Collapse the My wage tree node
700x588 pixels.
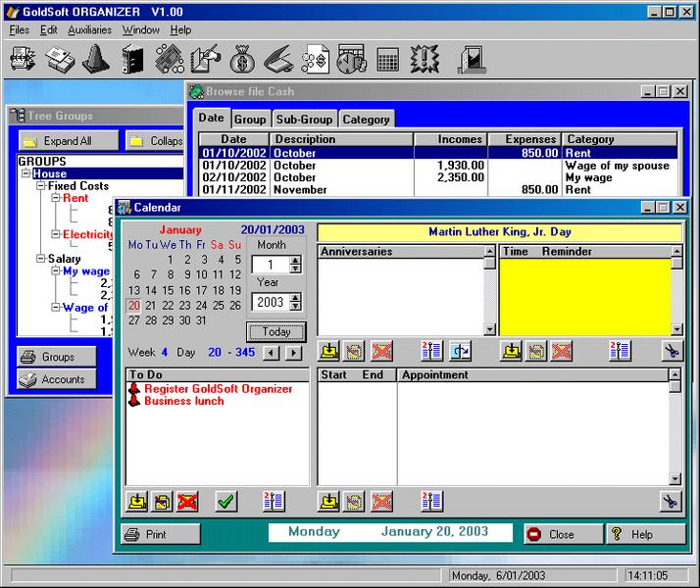pos(56,270)
